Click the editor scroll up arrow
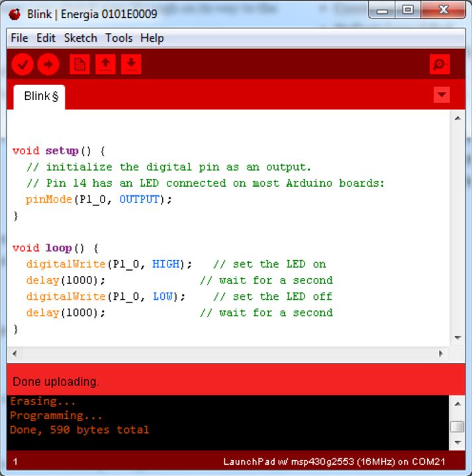472x476 pixels. (457, 119)
